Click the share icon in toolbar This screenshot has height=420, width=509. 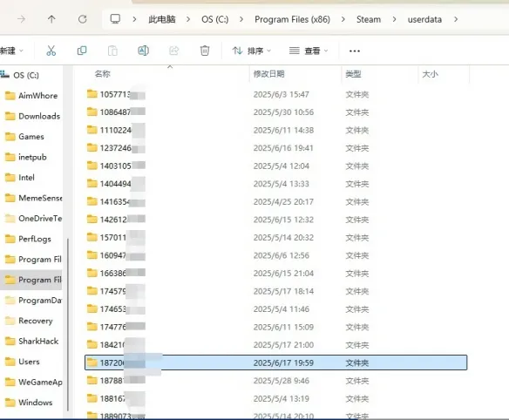tap(174, 51)
